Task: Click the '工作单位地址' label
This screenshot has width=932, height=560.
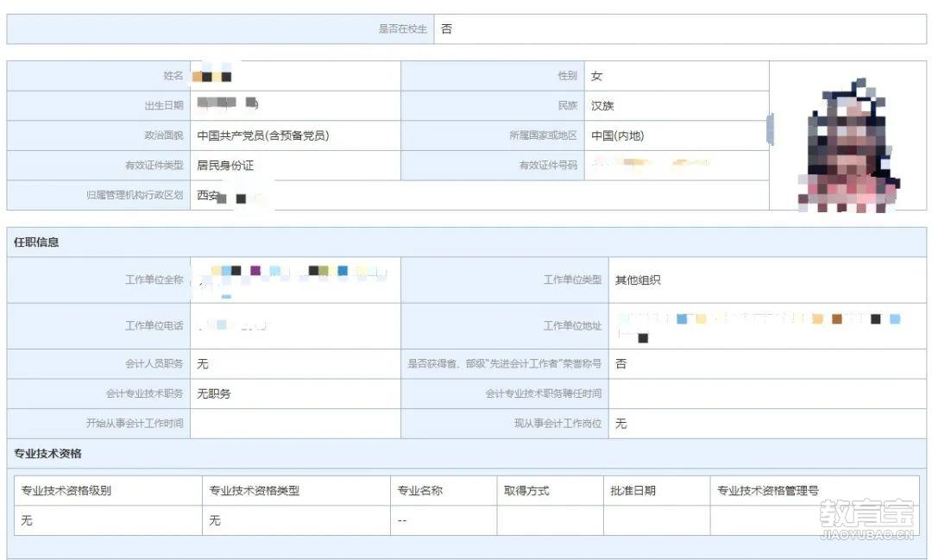Action: click(x=572, y=325)
